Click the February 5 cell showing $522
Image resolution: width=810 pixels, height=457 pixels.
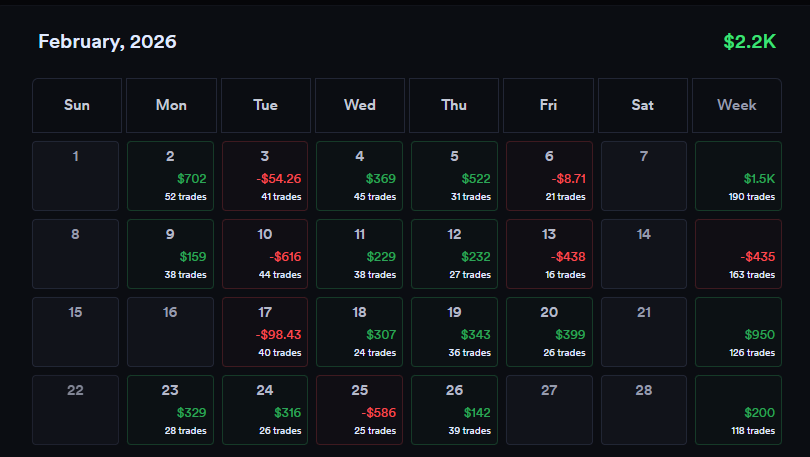pyautogui.click(x=455, y=176)
